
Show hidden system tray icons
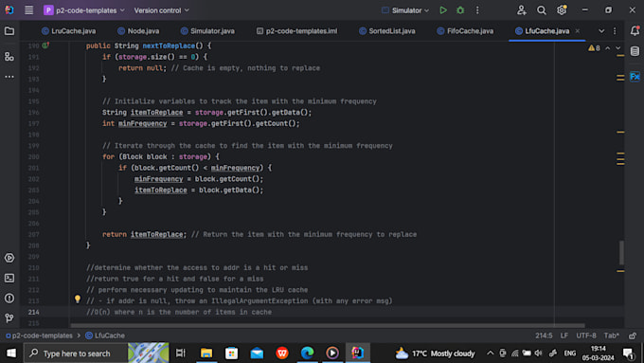490,354
